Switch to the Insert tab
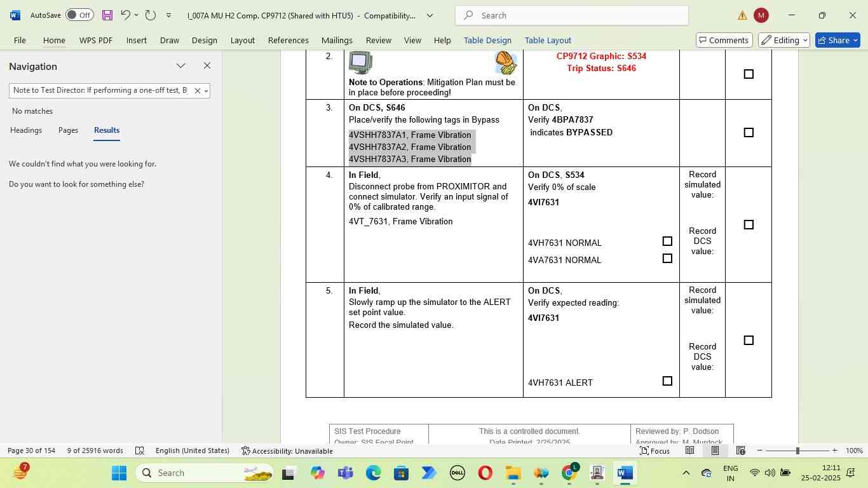Screen dimensions: 868x488 coord(137,40)
